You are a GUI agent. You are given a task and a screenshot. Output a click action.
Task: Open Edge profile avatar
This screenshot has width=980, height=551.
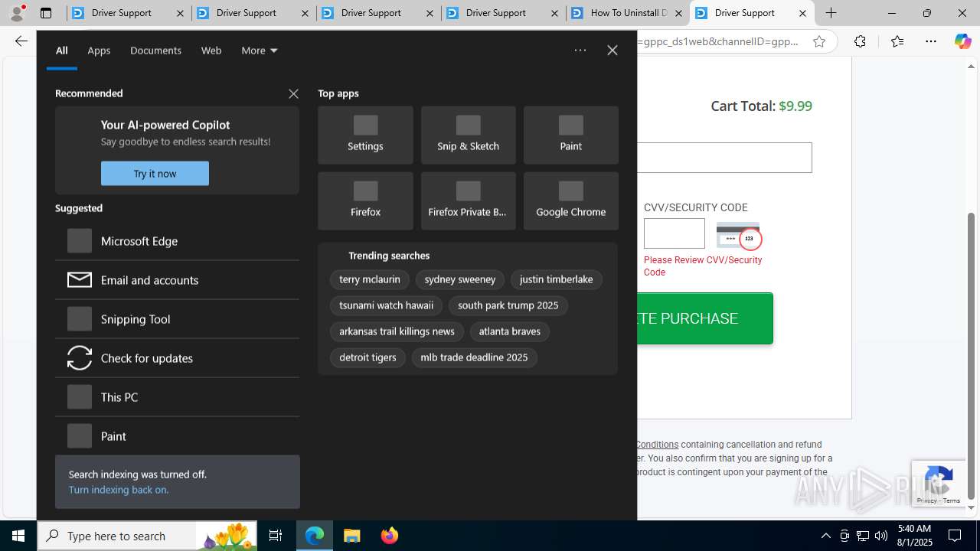click(x=17, y=13)
